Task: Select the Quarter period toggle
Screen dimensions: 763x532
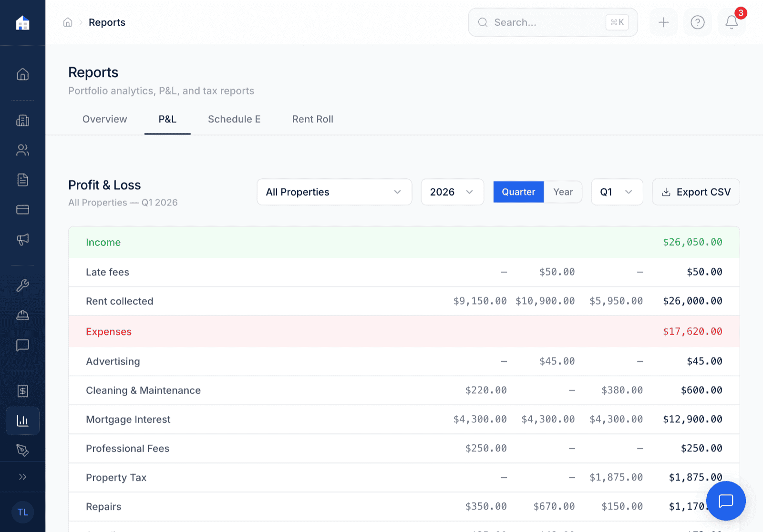Action: [x=518, y=192]
